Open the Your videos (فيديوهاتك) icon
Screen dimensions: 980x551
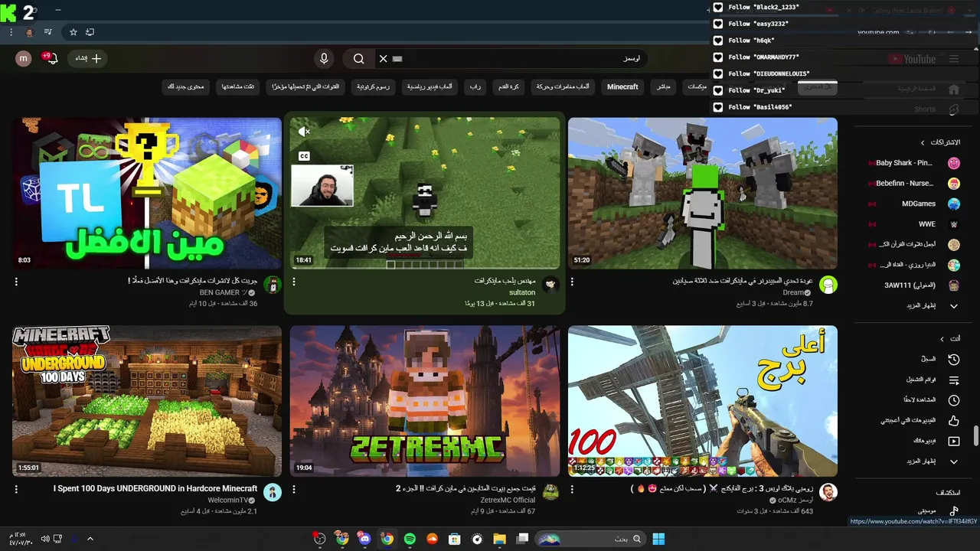(954, 441)
